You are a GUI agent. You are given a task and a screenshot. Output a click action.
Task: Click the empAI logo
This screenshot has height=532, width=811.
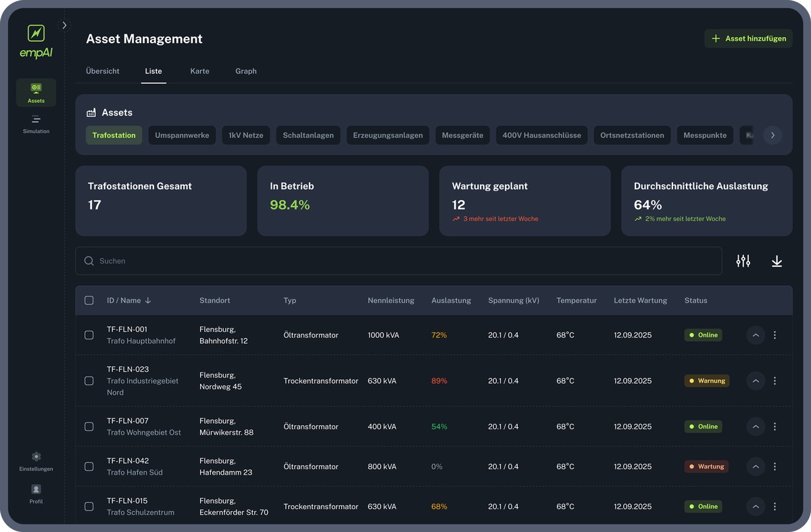[36, 42]
